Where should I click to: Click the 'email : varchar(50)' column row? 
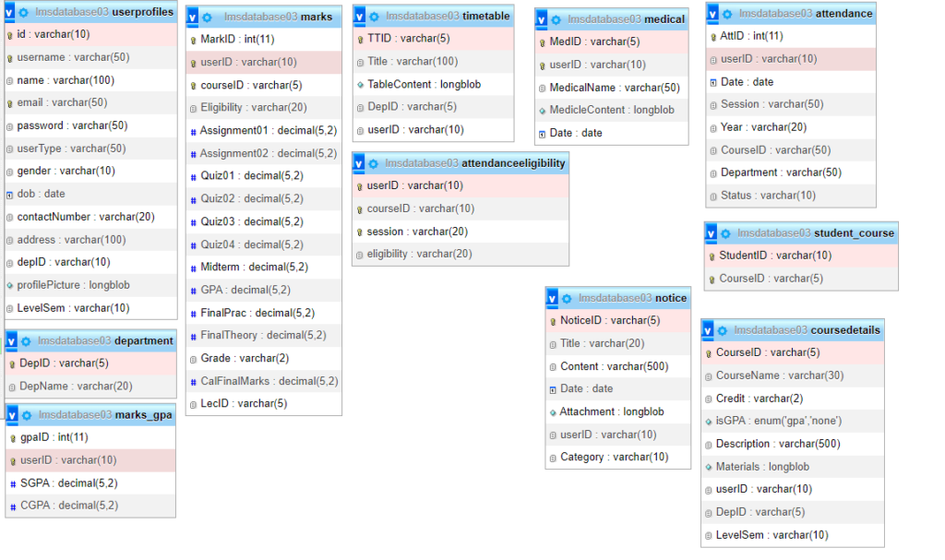pyautogui.click(x=91, y=103)
